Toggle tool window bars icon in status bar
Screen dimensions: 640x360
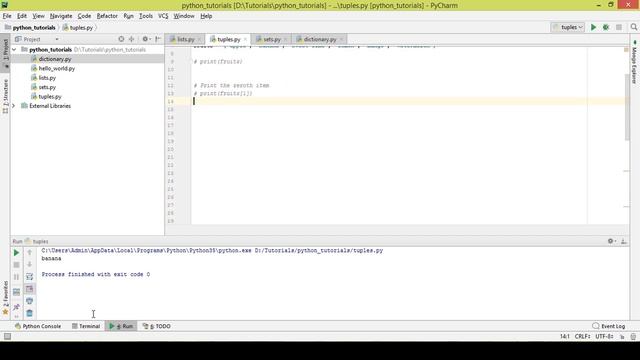coord(7,336)
